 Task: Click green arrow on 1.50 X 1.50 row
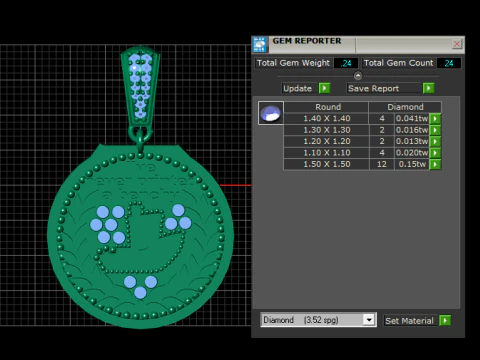(x=435, y=164)
